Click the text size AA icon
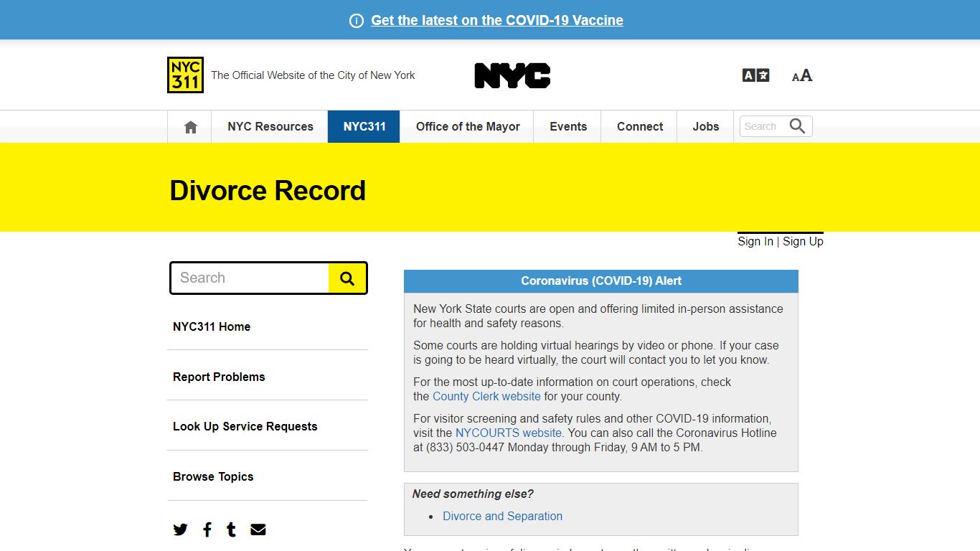The image size is (980, 551). click(802, 75)
